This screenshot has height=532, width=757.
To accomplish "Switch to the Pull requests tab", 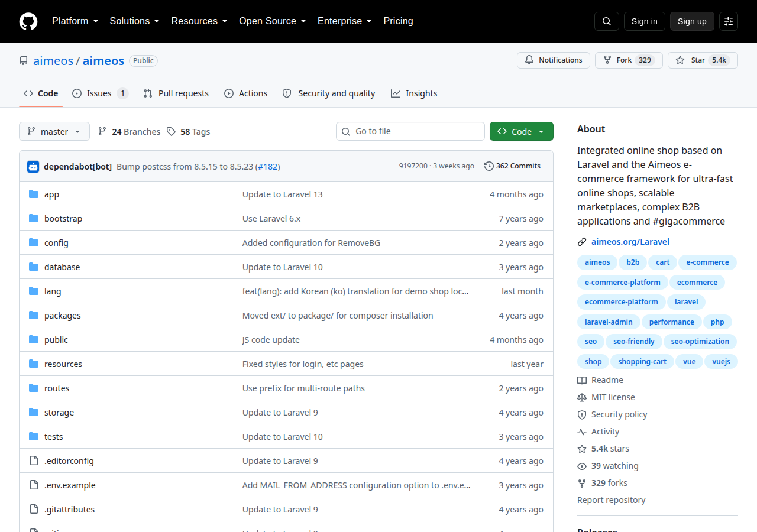I will tap(176, 93).
